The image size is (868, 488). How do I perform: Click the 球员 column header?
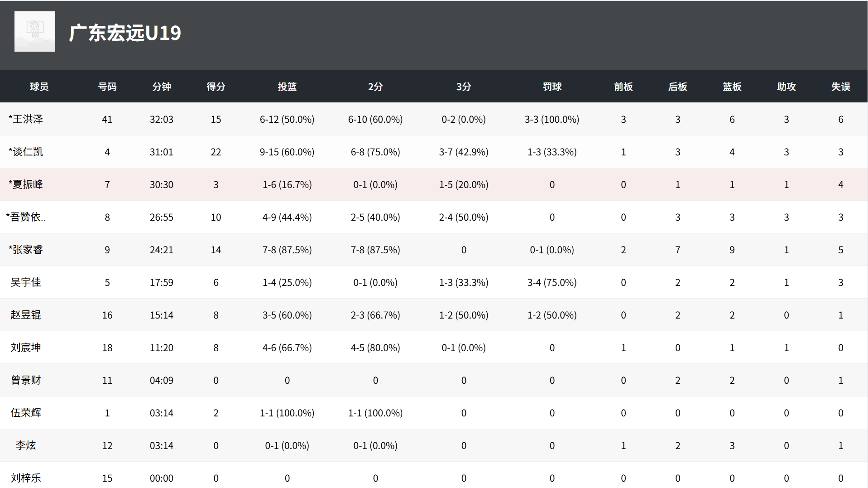[x=39, y=87]
